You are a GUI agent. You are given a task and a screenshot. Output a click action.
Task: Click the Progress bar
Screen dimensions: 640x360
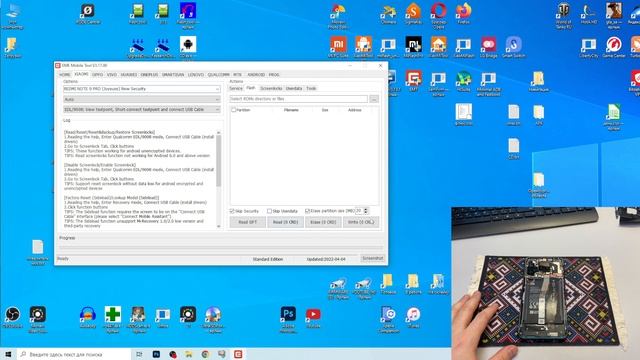click(221, 247)
